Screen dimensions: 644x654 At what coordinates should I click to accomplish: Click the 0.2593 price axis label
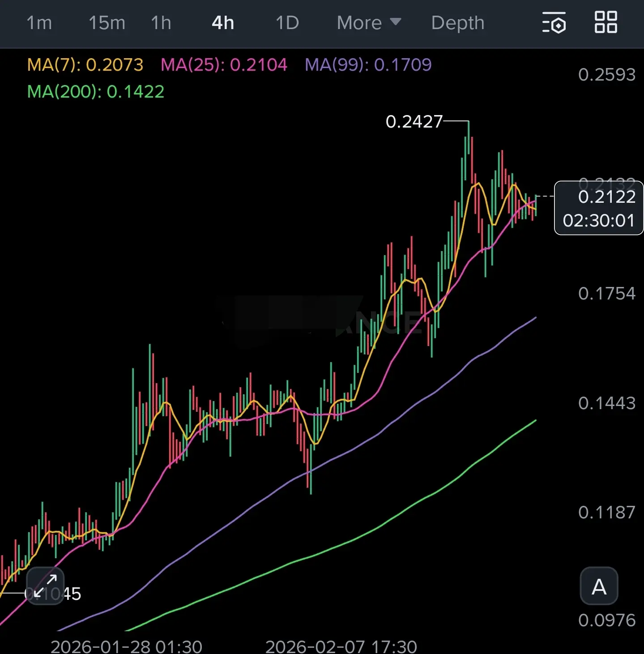pos(607,75)
